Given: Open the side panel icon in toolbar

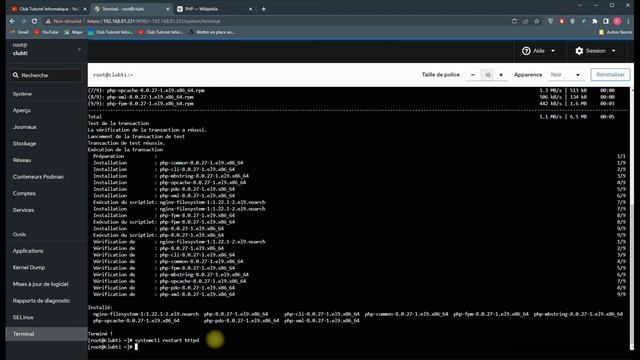Looking at the screenshot, I should pyautogui.click(x=606, y=21).
